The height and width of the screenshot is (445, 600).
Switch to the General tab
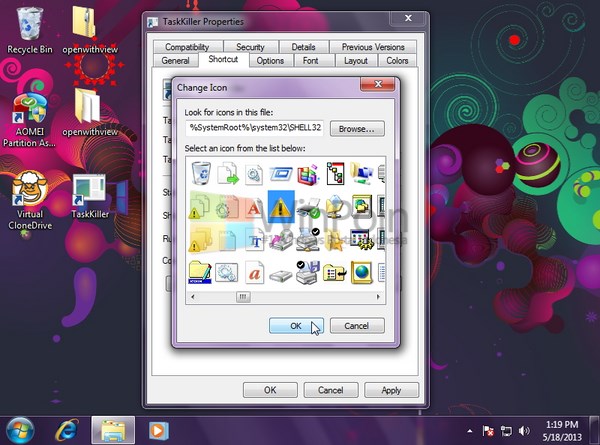[176, 60]
